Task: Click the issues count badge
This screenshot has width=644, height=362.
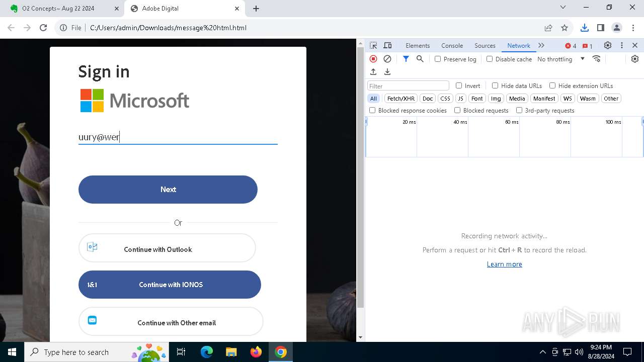Action: 587,46
